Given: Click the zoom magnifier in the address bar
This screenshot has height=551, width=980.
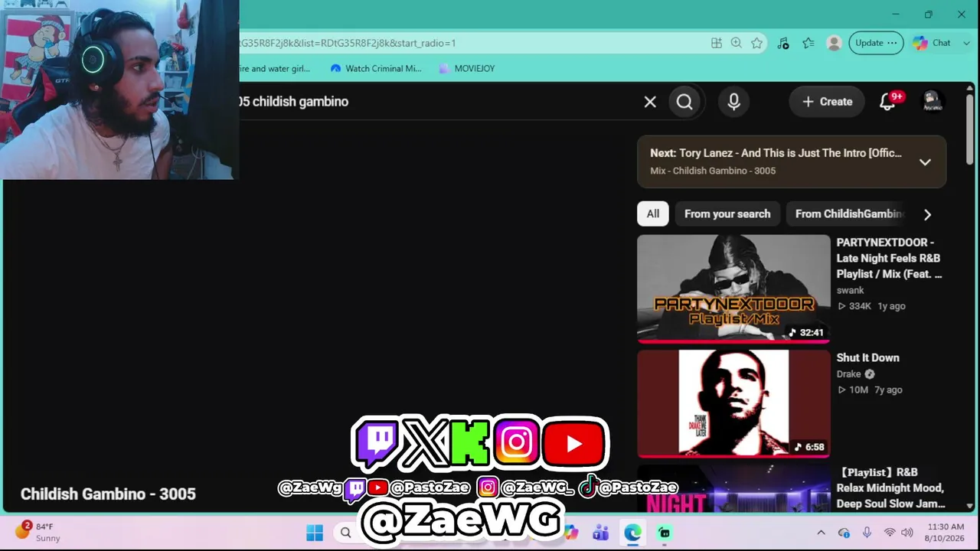Looking at the screenshot, I should [737, 43].
